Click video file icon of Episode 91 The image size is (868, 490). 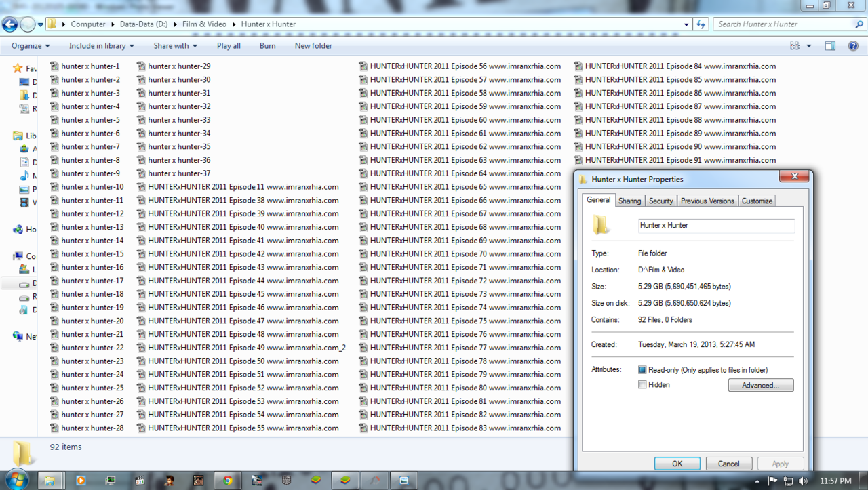(578, 160)
